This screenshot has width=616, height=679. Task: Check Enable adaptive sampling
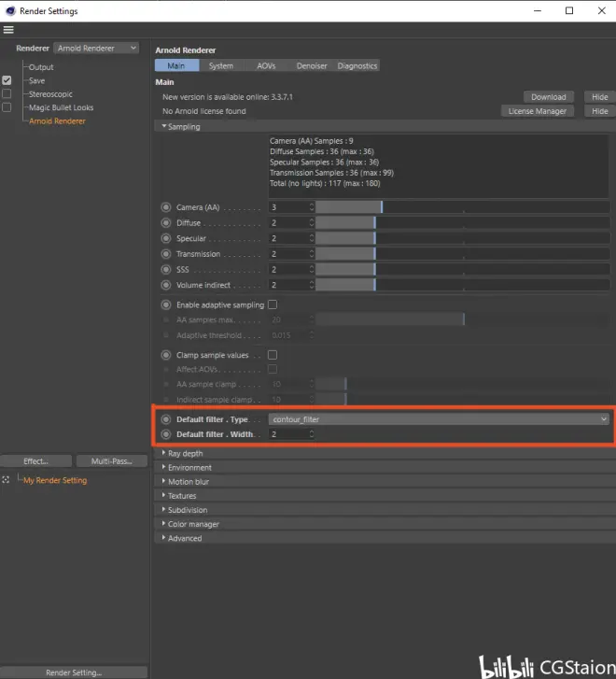(273, 304)
